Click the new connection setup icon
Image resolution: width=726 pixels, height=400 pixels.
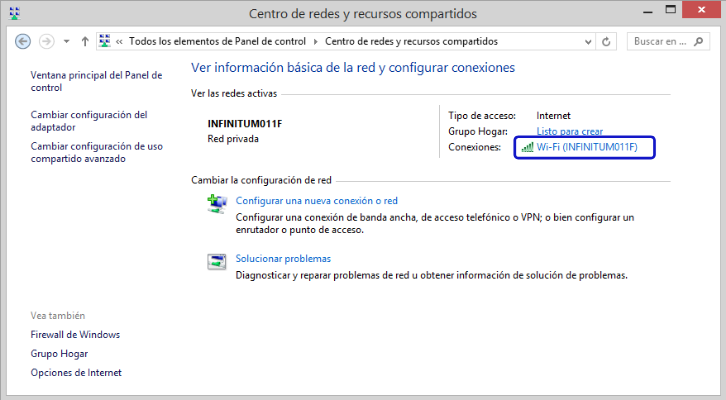(x=217, y=204)
